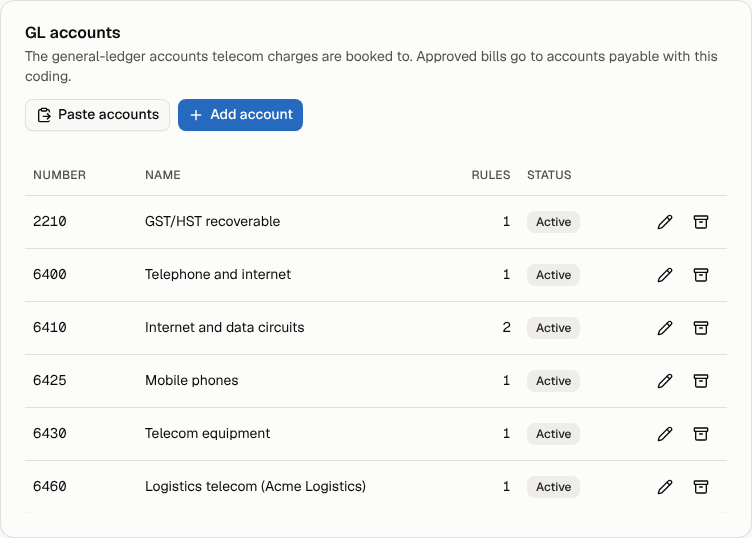The width and height of the screenshot is (752, 538).
Task: Edit the Internet and data circuits account
Action: click(x=665, y=328)
